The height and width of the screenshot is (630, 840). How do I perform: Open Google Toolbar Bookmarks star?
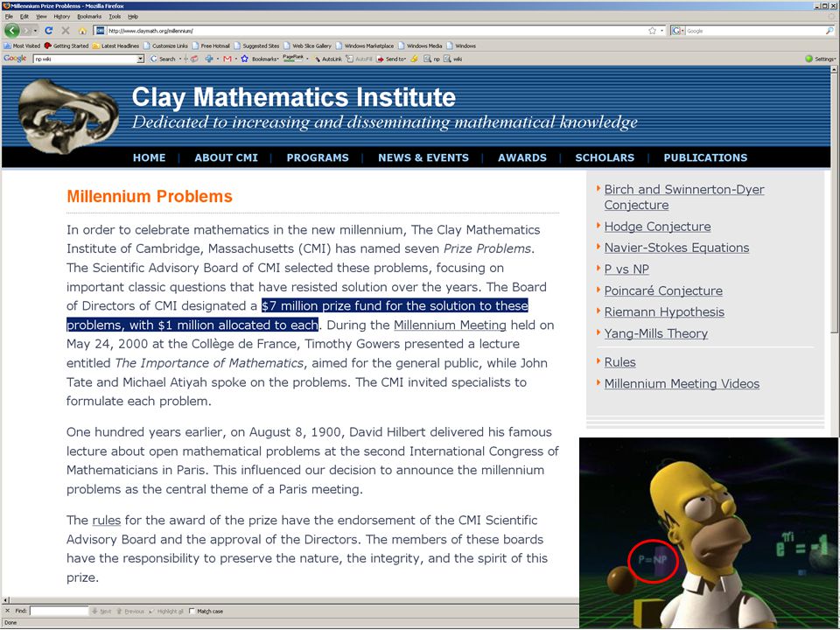tap(244, 59)
